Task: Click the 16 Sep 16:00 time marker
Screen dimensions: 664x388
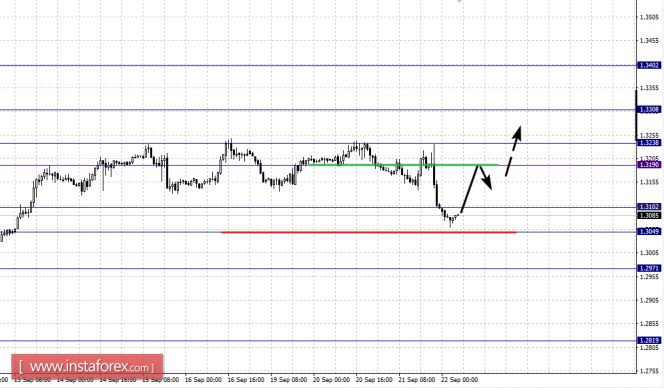Action: point(246,380)
